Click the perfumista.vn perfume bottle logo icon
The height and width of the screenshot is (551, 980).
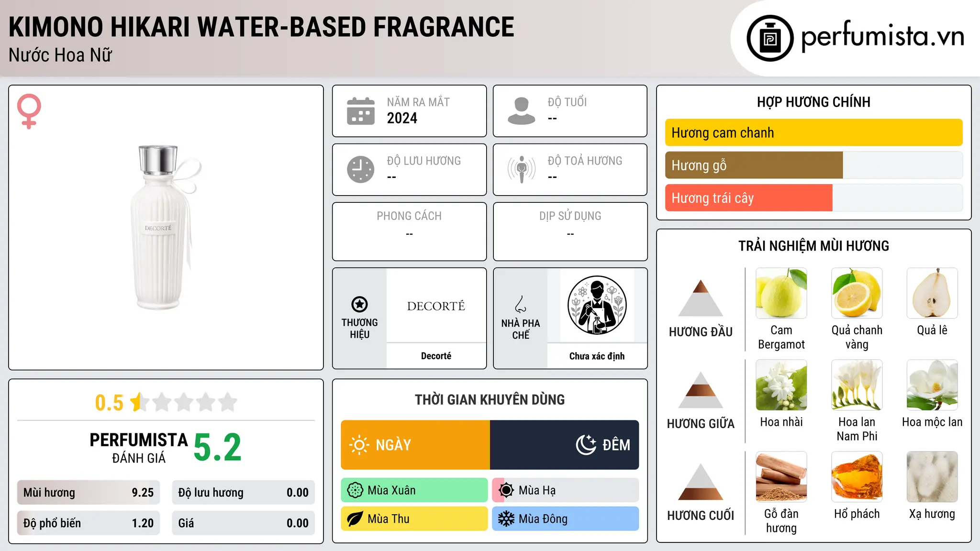pyautogui.click(x=770, y=38)
